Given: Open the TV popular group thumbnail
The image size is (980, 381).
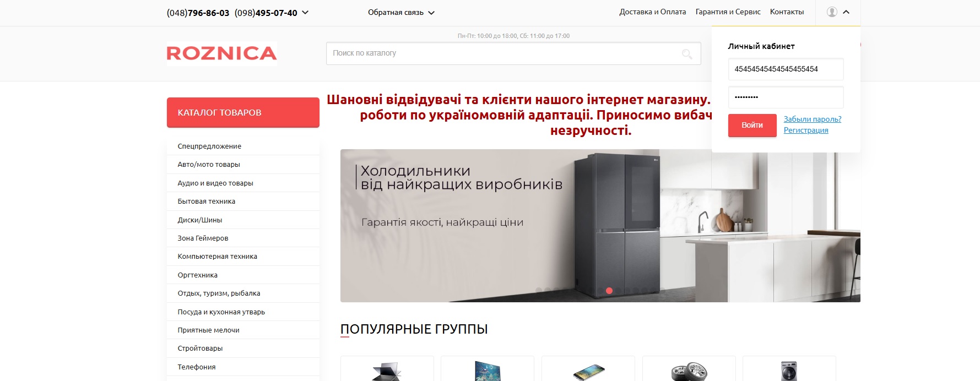Looking at the screenshot, I should tap(487, 370).
